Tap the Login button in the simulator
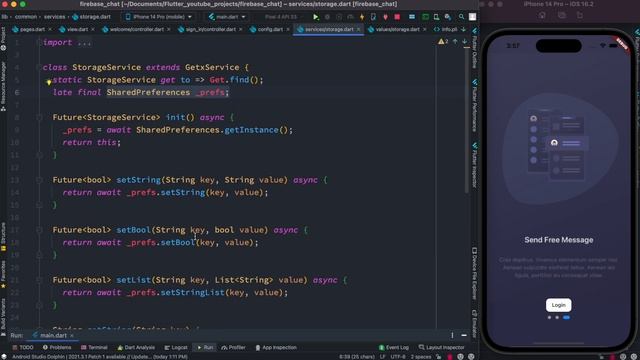 (558, 305)
